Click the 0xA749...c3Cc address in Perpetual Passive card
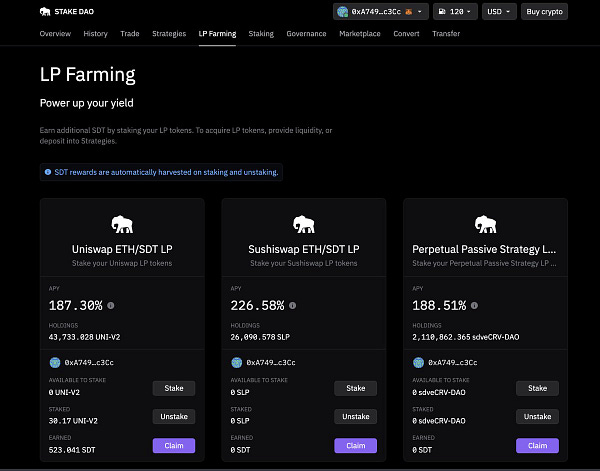 click(453, 362)
